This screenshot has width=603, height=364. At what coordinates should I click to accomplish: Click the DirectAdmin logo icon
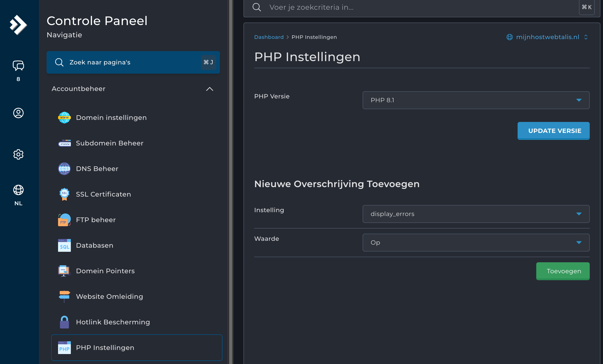click(x=18, y=25)
